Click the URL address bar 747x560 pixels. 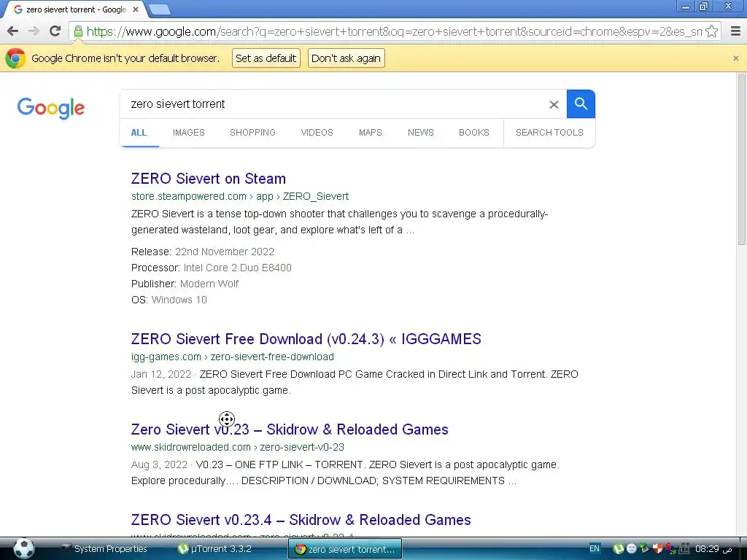(394, 31)
